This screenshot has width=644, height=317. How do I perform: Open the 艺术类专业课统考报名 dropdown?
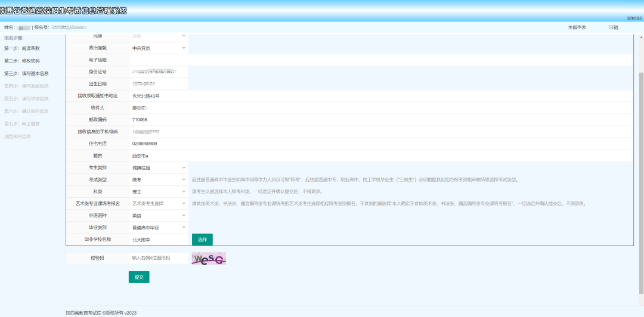(x=159, y=203)
